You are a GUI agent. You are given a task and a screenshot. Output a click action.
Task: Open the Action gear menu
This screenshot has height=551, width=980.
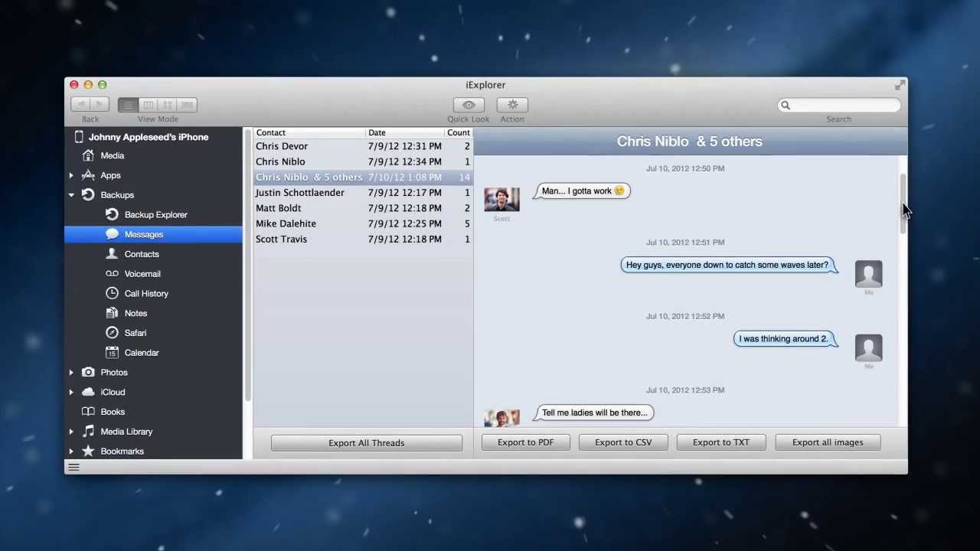coord(512,105)
